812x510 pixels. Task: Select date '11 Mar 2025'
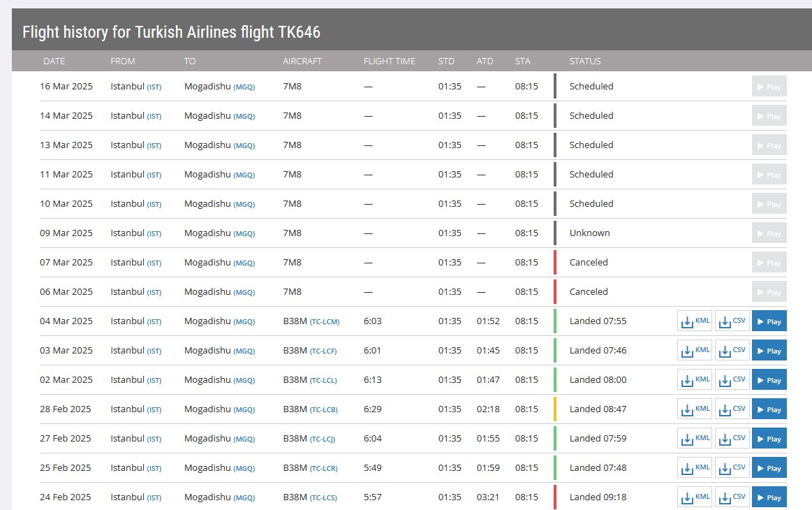click(66, 174)
